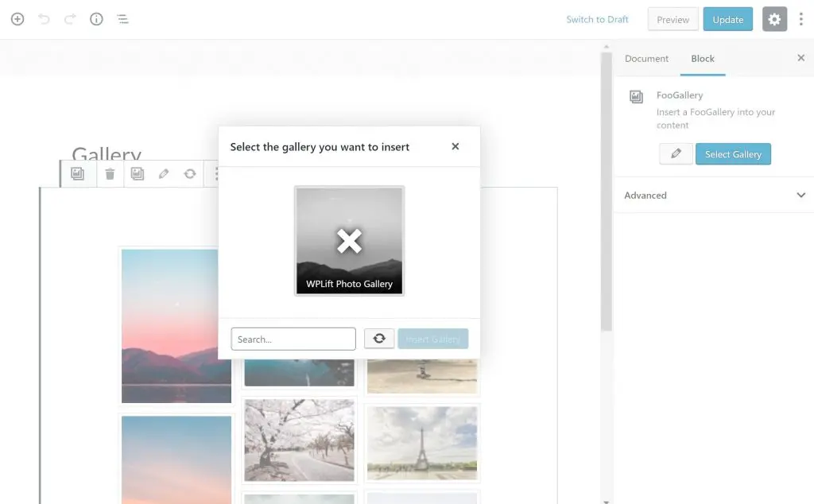Click the Undo arrow icon
814x504 pixels.
click(x=44, y=19)
